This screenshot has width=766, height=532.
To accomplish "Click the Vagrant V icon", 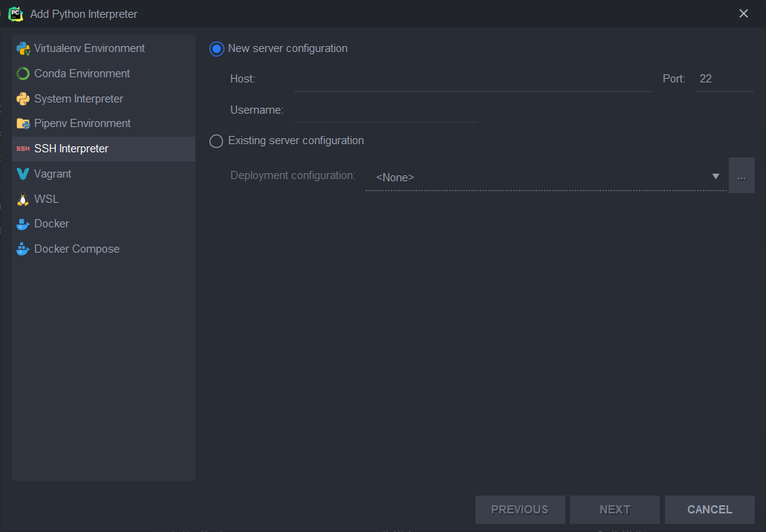I will tap(22, 174).
